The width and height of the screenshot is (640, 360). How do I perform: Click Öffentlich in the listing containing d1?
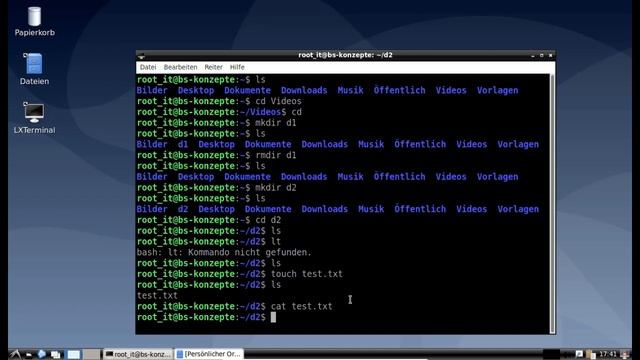420,144
